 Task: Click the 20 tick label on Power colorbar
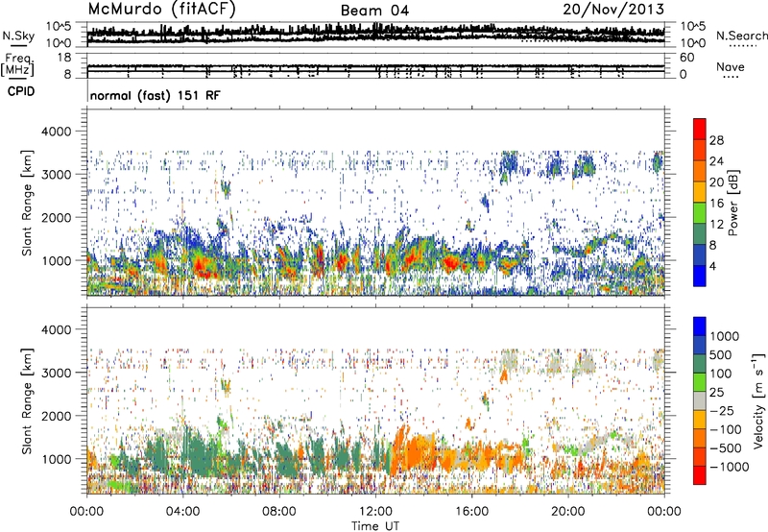tap(716, 182)
